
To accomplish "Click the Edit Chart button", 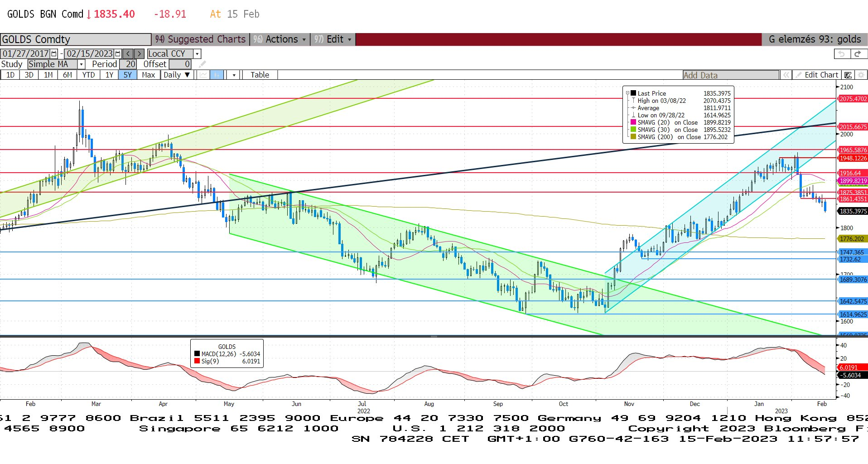I will (817, 75).
